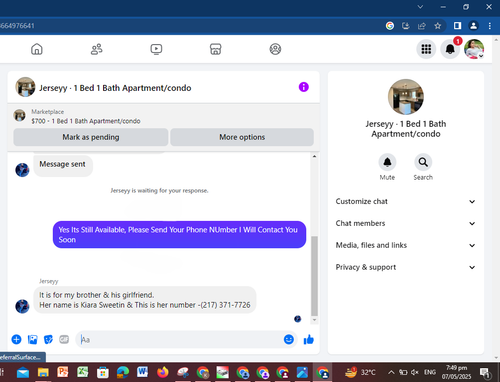Open Word from the taskbar
500x382 pixels.
click(142, 372)
